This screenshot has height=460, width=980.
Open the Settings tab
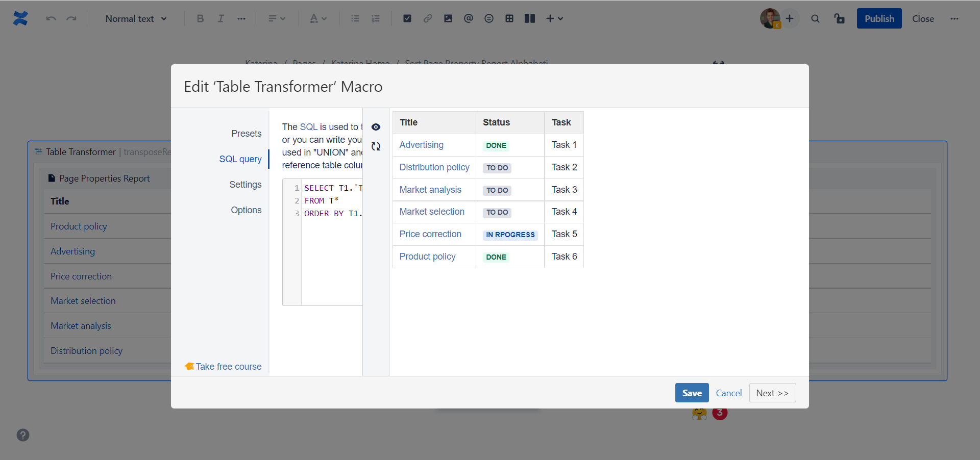[x=246, y=185]
